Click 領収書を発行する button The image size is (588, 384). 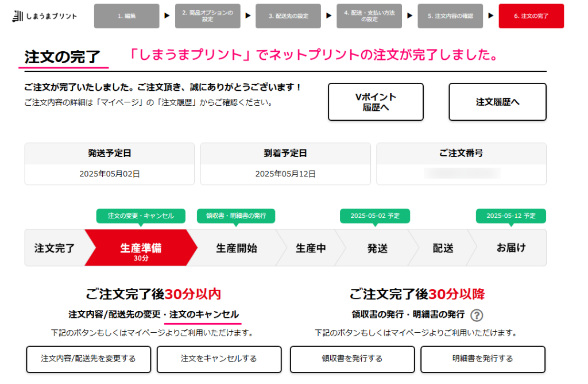(x=352, y=359)
